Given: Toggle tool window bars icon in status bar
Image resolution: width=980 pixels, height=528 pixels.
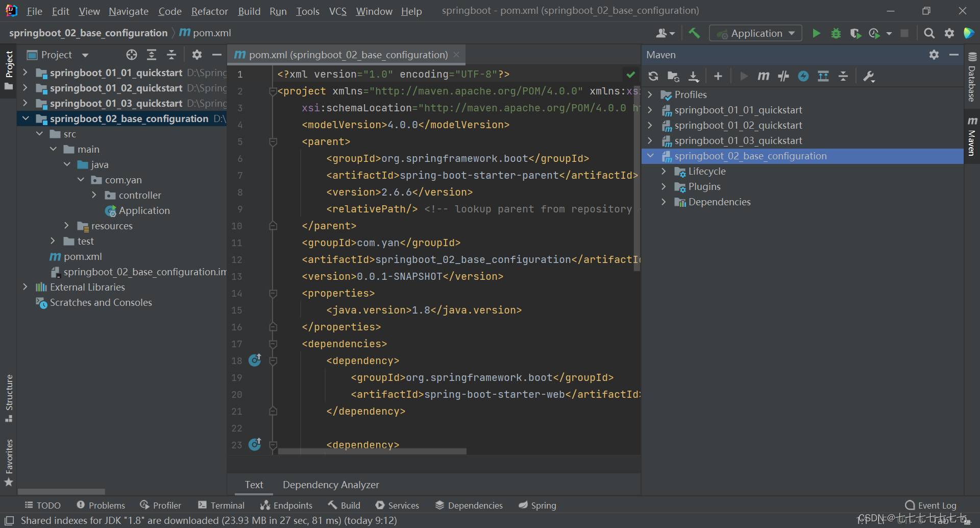Looking at the screenshot, I should tap(9, 520).
